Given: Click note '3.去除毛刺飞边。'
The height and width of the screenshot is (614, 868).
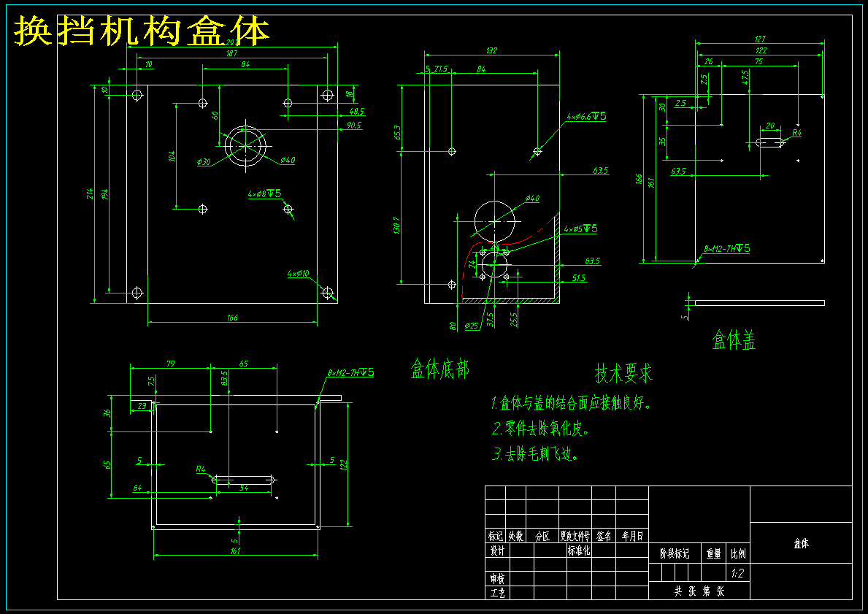Looking at the screenshot, I should [x=536, y=455].
